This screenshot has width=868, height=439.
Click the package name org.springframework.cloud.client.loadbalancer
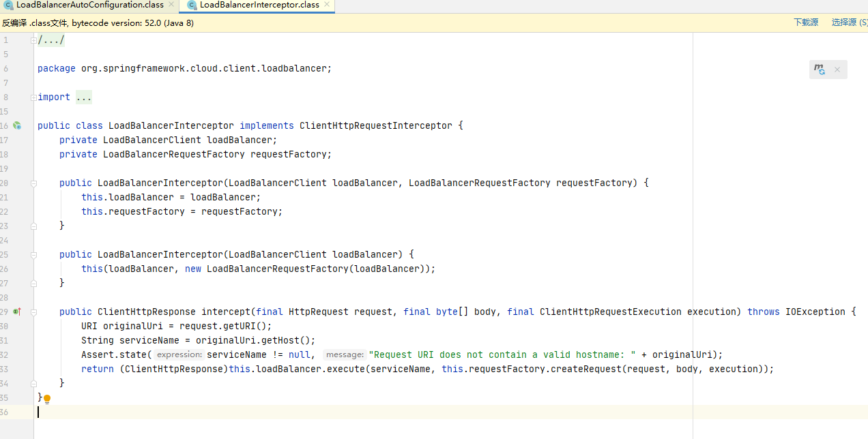pos(204,69)
